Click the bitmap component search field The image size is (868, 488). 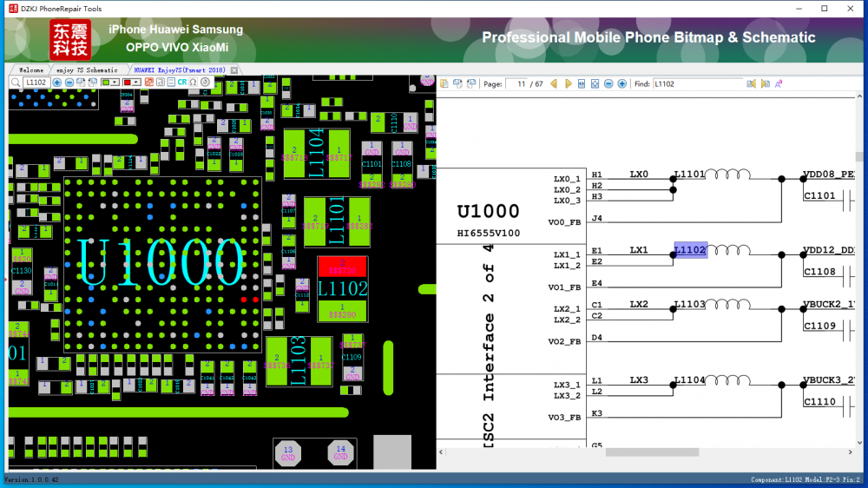(x=35, y=82)
